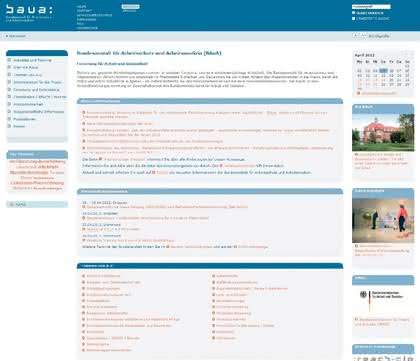The image size is (420, 361).
Task: Click the icon beside Themen von A-Z in the sidebar
Action: pos(9,75)
